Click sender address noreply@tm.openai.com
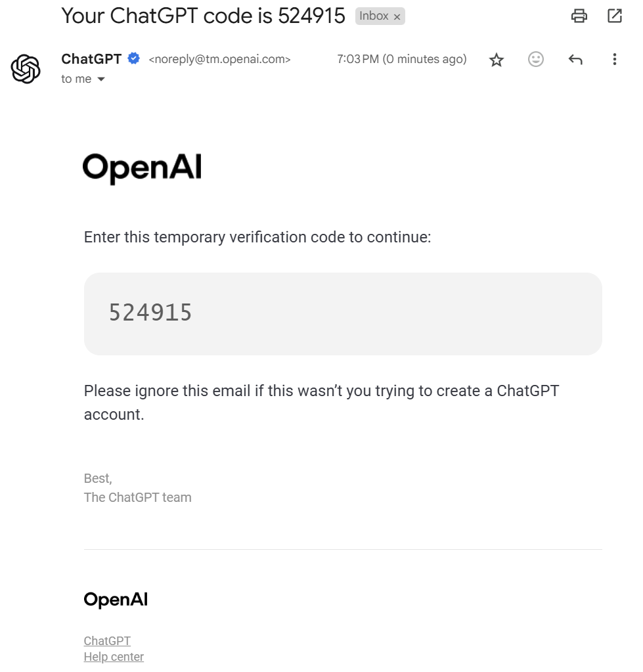This screenshot has width=643, height=672. pyautogui.click(x=219, y=59)
